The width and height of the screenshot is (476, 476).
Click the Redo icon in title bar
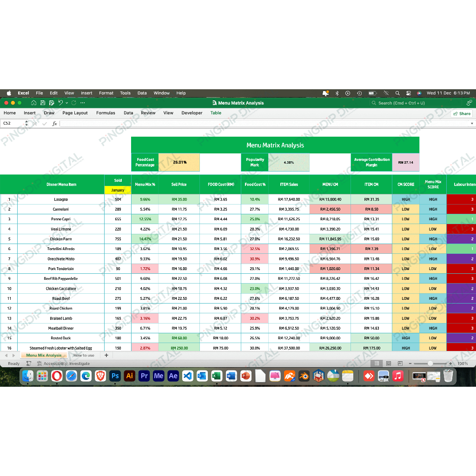tap(73, 103)
